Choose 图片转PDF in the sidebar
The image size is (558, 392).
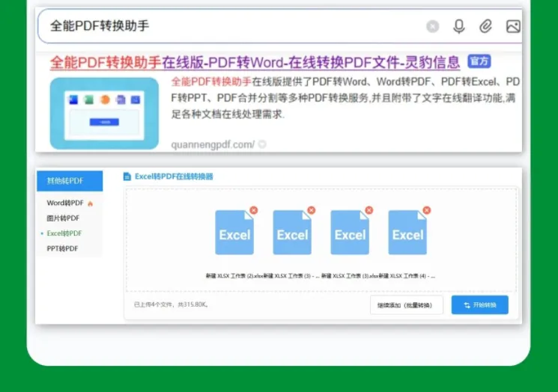pyautogui.click(x=63, y=218)
